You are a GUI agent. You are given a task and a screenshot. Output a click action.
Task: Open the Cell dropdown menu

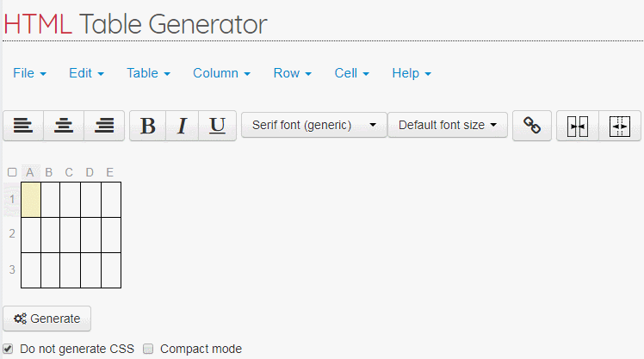pos(351,73)
